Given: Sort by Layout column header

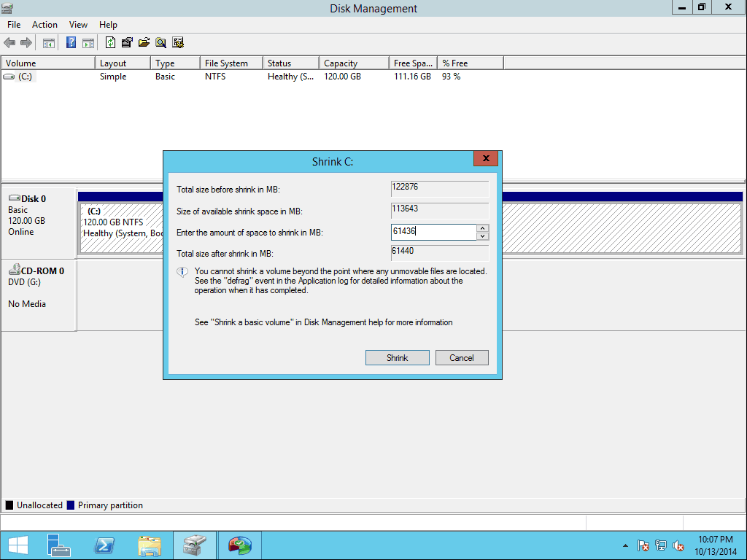Looking at the screenshot, I should [123, 63].
